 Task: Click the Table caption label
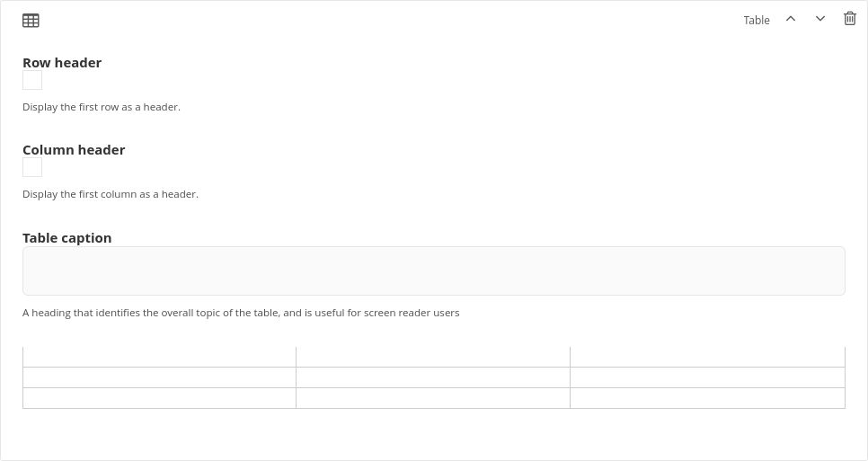point(67,238)
